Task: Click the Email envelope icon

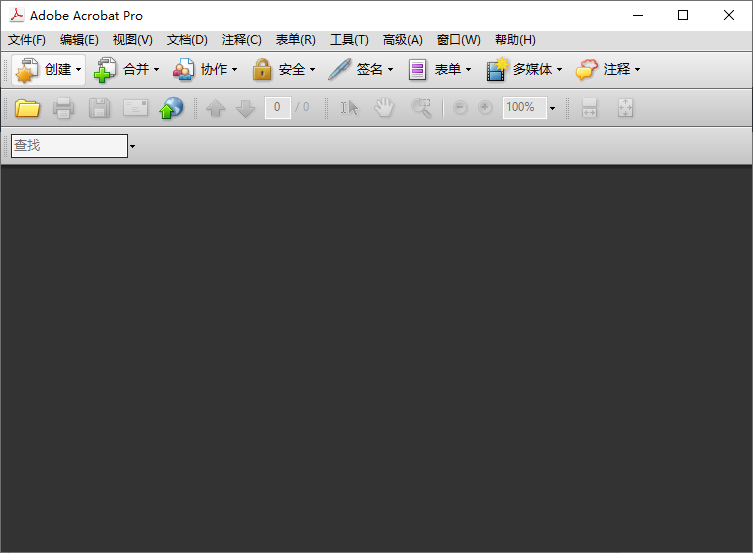Action: pos(135,108)
